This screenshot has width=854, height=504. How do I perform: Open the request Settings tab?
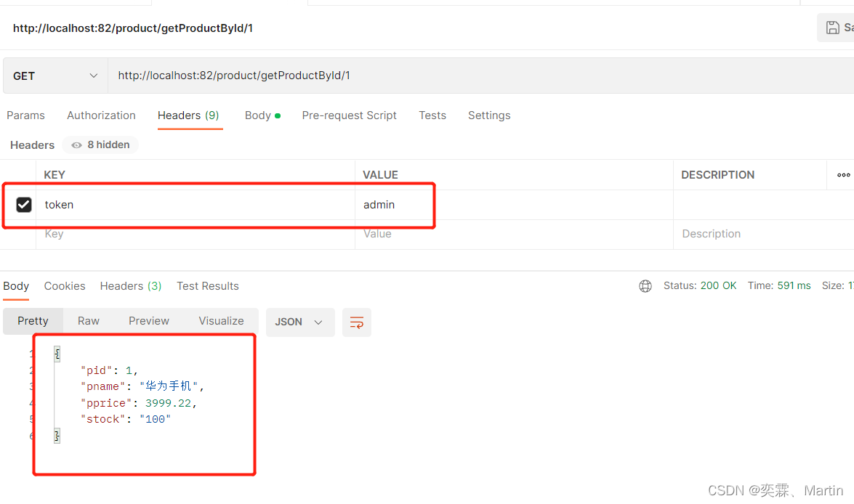(489, 115)
